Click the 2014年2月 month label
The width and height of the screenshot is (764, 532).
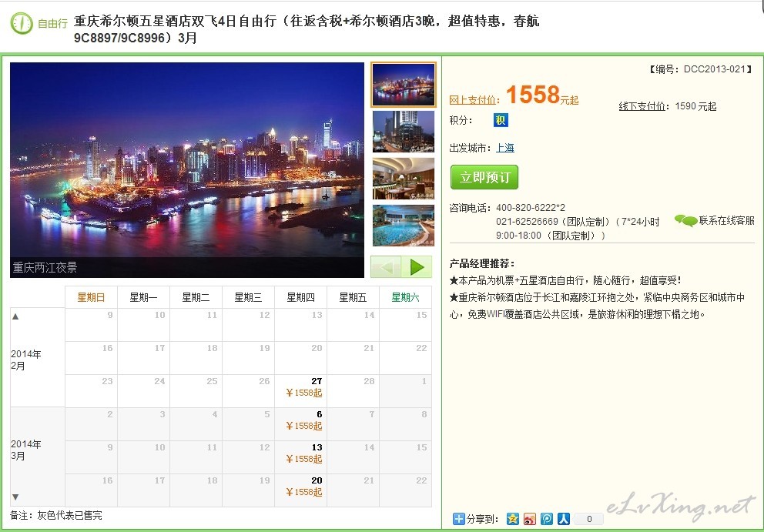pyautogui.click(x=26, y=360)
